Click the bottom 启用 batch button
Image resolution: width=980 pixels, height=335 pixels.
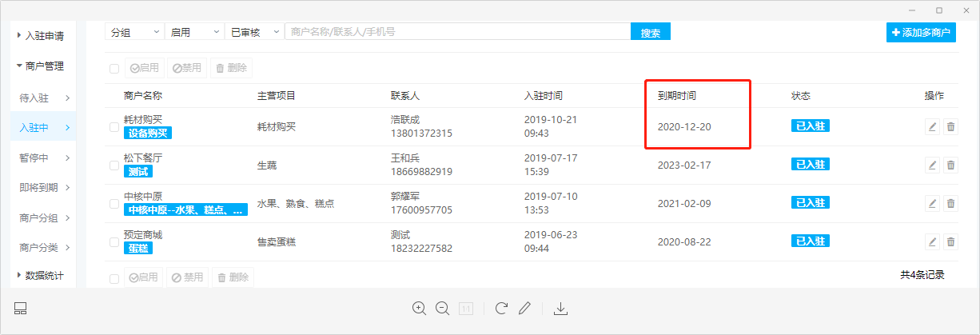click(x=144, y=277)
